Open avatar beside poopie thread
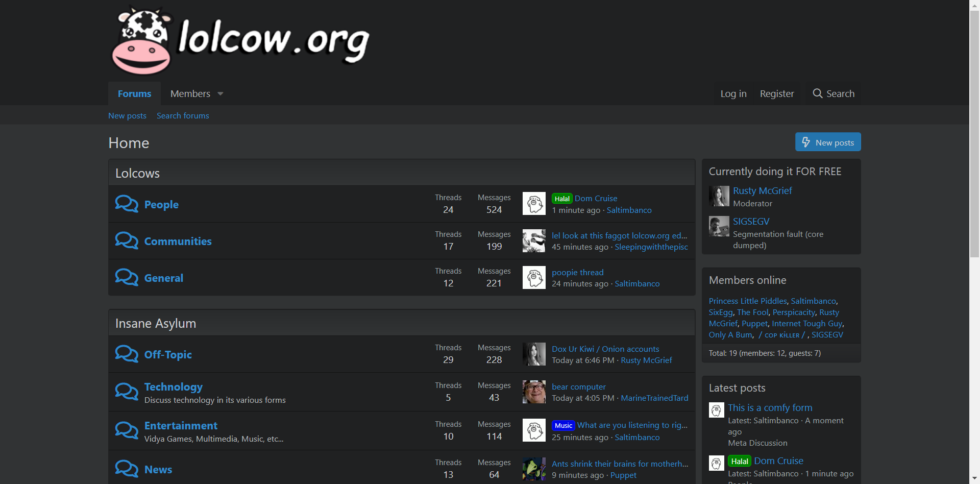This screenshot has width=980, height=484. pyautogui.click(x=534, y=277)
